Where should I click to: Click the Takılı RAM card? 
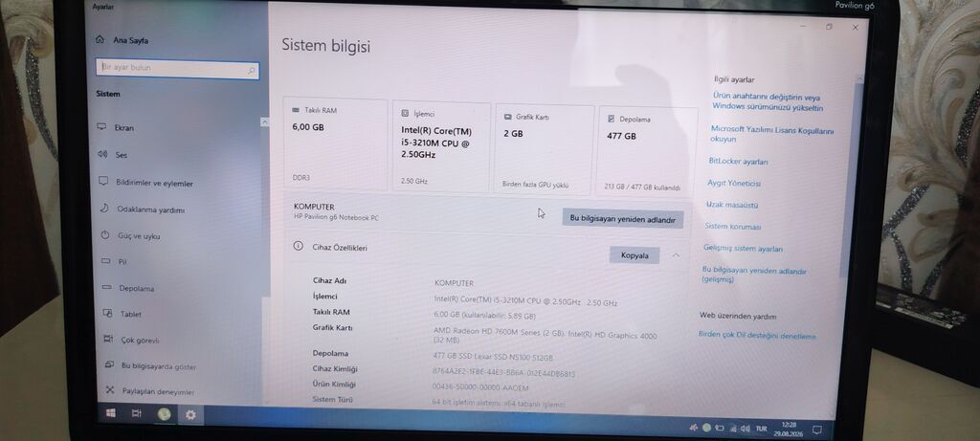point(335,143)
